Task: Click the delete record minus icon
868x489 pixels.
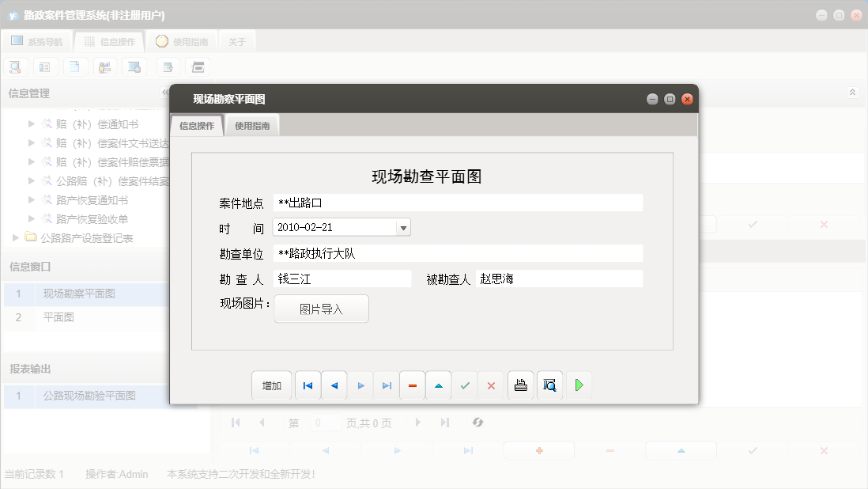Action: [412, 385]
